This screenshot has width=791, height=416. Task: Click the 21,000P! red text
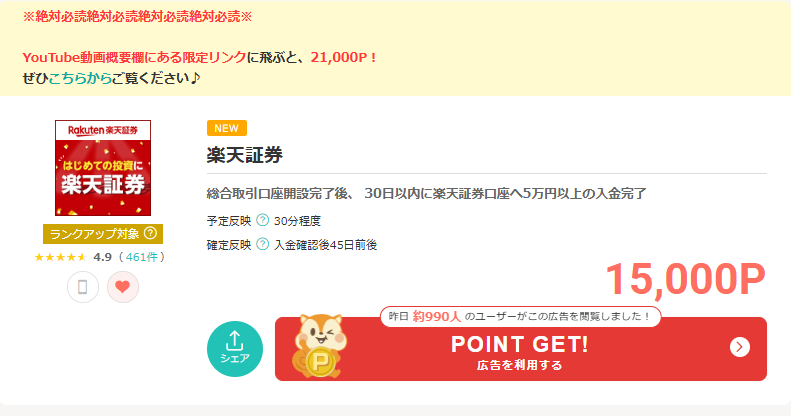point(344,57)
